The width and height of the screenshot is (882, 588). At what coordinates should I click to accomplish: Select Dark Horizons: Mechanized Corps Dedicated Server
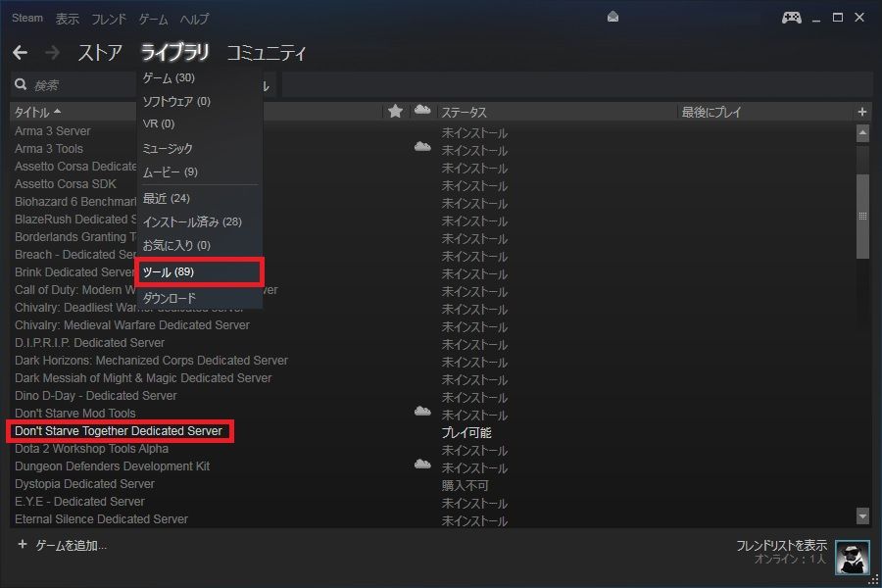[x=151, y=360]
